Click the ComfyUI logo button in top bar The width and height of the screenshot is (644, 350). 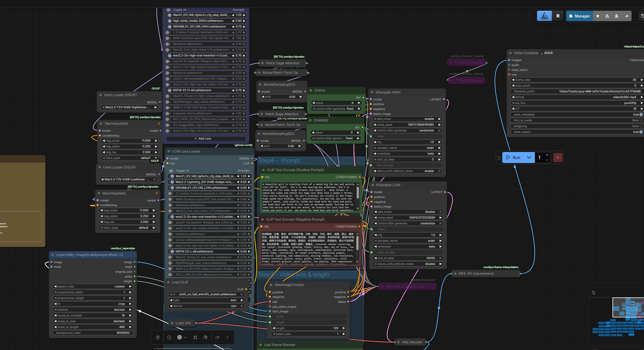tap(544, 16)
